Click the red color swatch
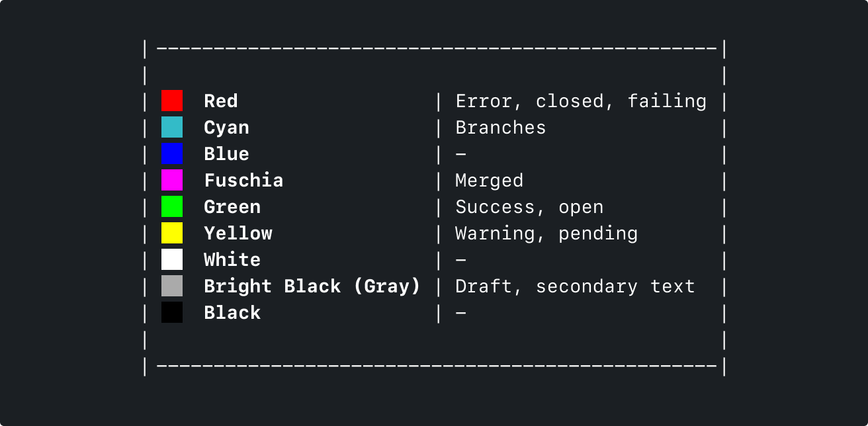The image size is (868, 426). tap(172, 101)
